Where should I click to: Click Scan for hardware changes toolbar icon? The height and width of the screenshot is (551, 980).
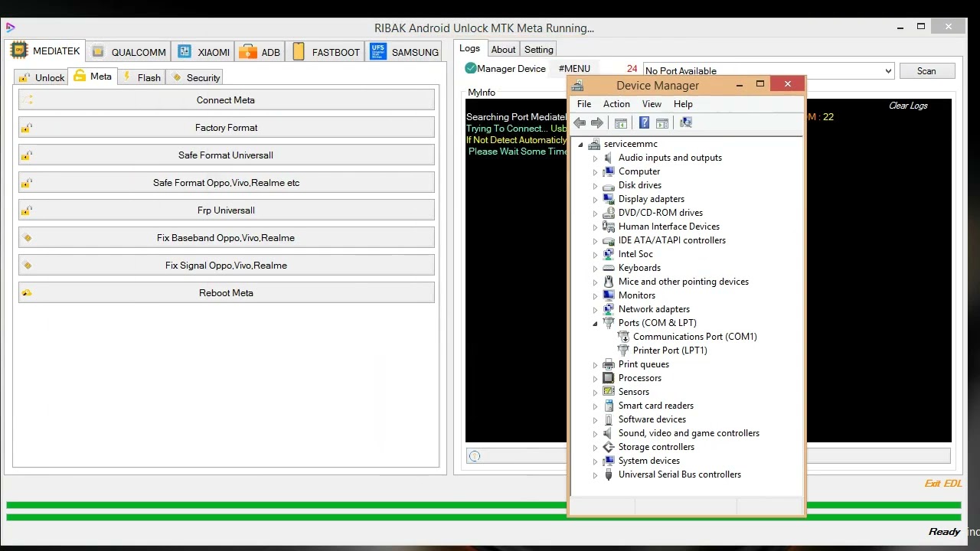click(x=686, y=122)
